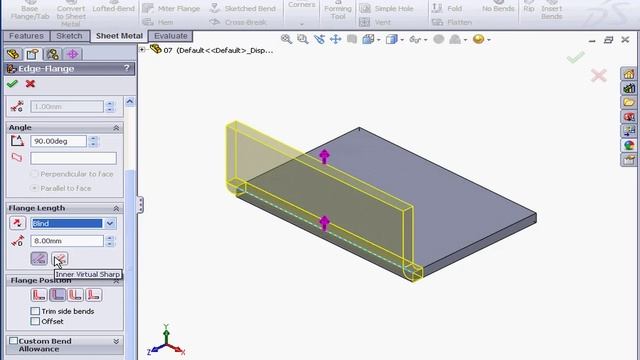Open the Blind length type dropdown
Viewport: 640px width, 360px height.
[x=110, y=223]
